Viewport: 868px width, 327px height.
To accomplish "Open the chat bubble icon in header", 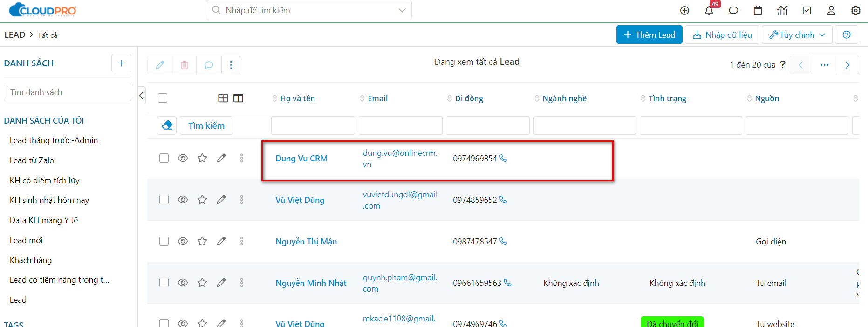I will (x=733, y=10).
